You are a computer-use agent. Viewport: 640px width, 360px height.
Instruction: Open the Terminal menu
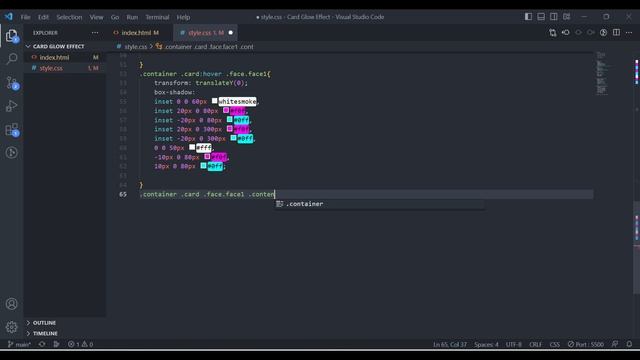(157, 17)
